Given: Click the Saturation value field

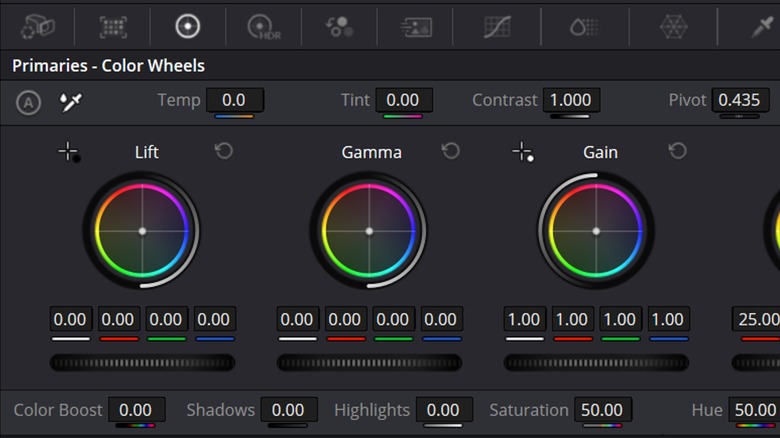Looking at the screenshot, I should point(601,410).
